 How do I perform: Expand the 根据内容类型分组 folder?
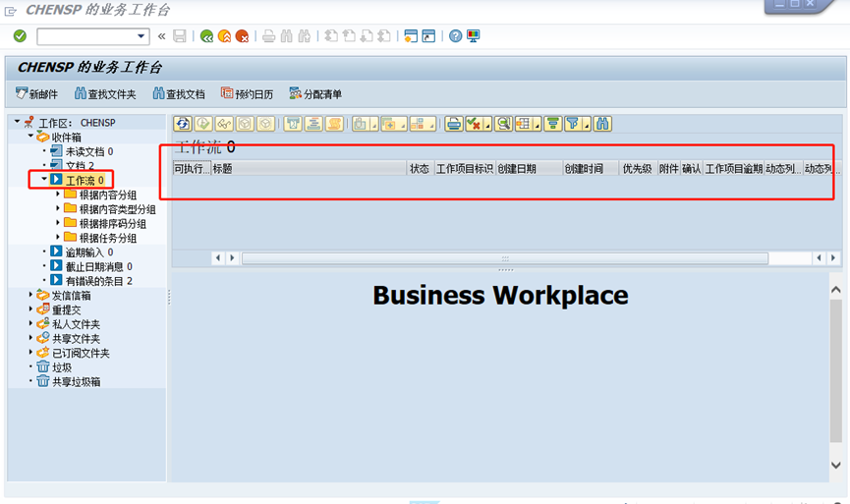click(58, 208)
